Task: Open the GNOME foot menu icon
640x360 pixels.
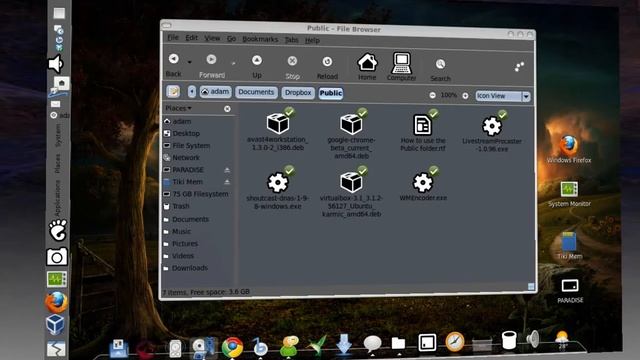Action: 58,230
